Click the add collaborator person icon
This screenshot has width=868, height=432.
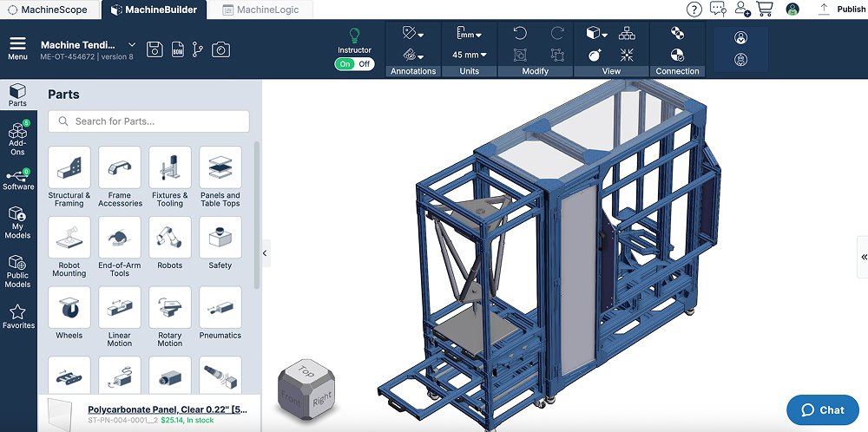742,9
